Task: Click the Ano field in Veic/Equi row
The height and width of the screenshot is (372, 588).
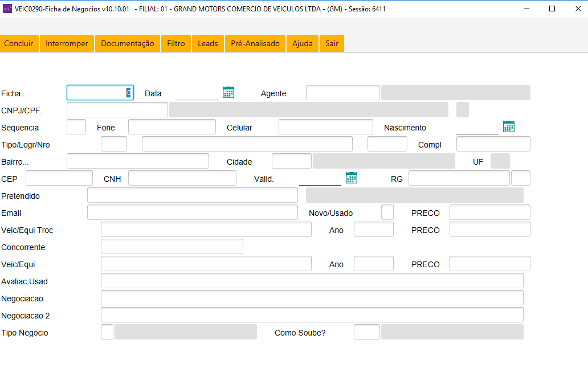Action: pyautogui.click(x=374, y=264)
